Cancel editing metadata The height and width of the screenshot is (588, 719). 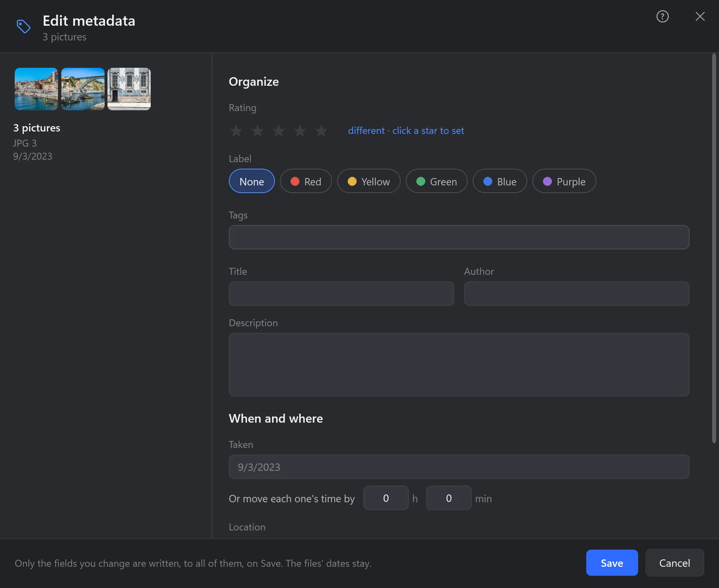click(674, 563)
